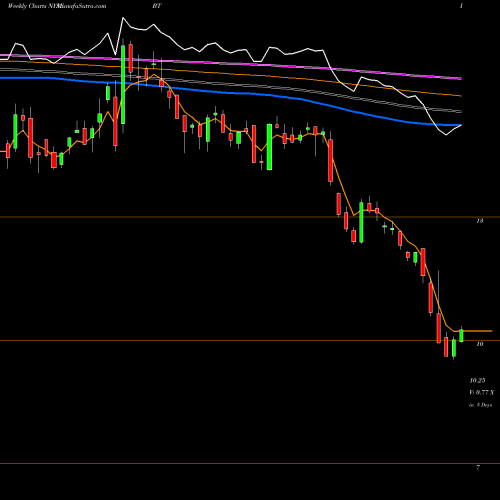Click the 'V: 0.77 X' volume text
Image resolution: width=500 pixels, height=500 pixels.
[x=481, y=392]
